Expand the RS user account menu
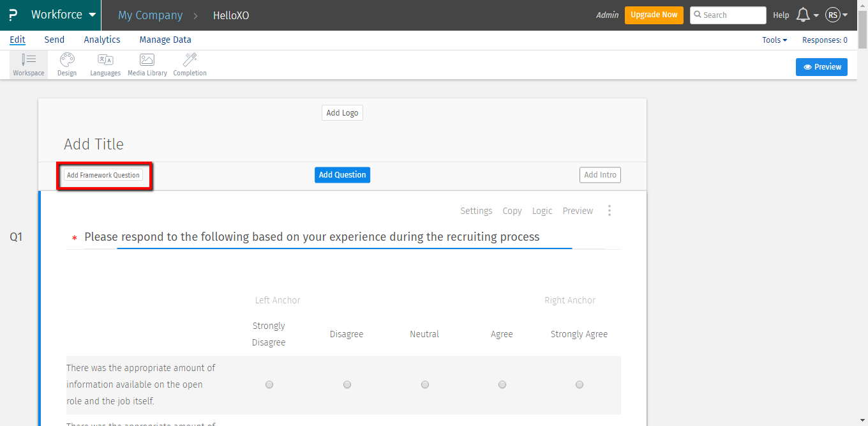 tap(836, 15)
